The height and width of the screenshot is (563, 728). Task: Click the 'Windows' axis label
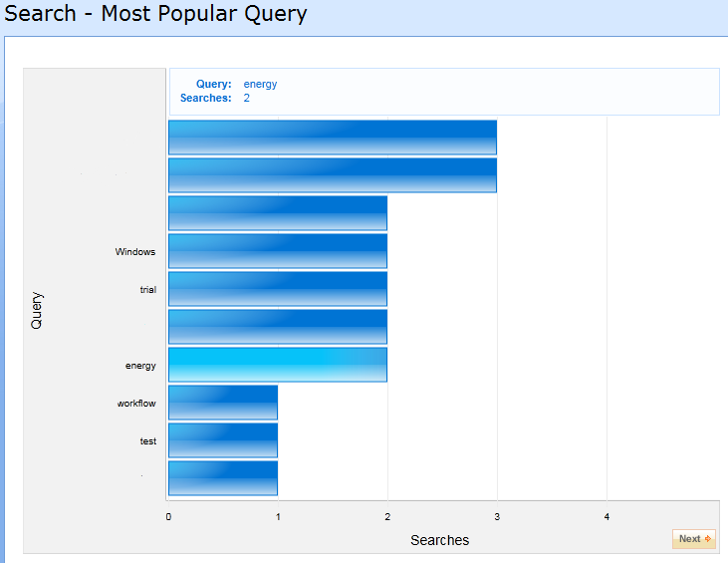[135, 252]
